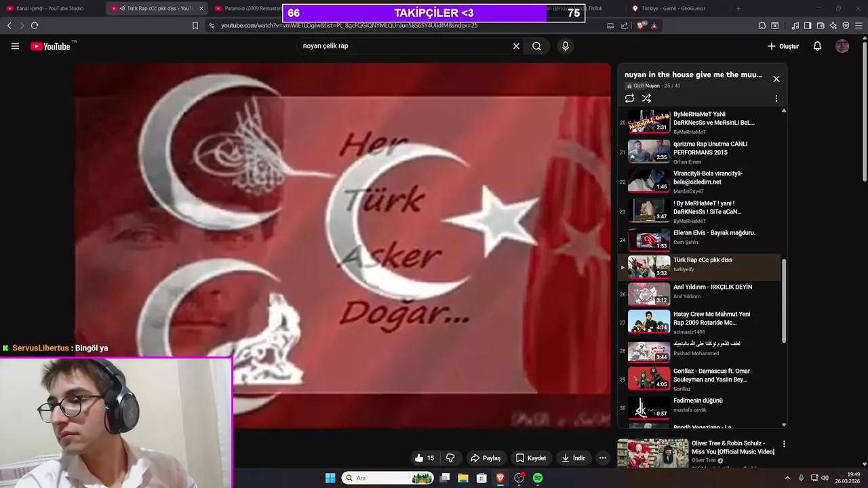Viewport: 868px width, 488px height.
Task: Close the playlist panel
Action: (776, 79)
